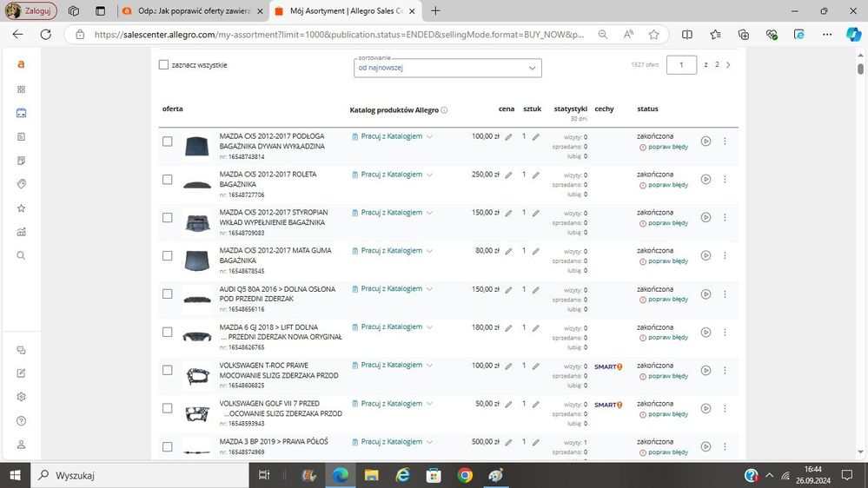Open Google Chrome from the taskbar
Image resolution: width=868 pixels, height=488 pixels.
(465, 475)
